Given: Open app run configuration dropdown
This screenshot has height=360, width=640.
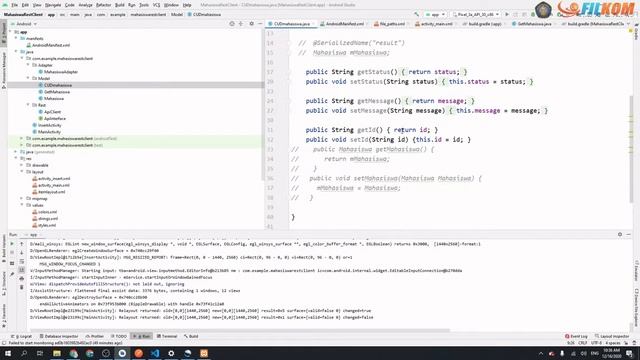Looking at the screenshot, I should (x=436, y=14).
